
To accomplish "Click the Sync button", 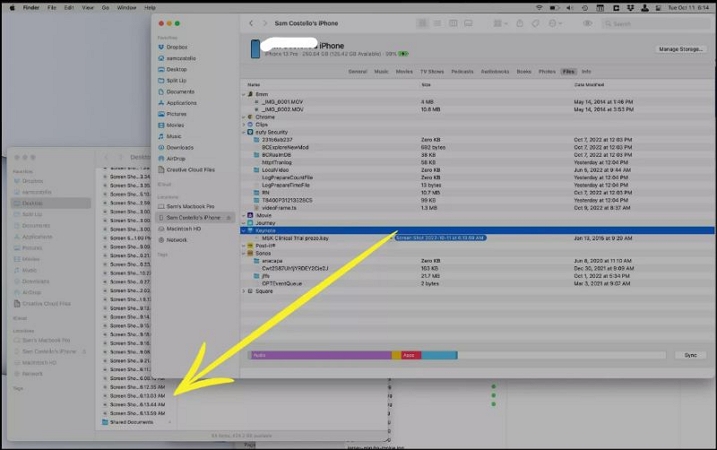I will tap(690, 355).
